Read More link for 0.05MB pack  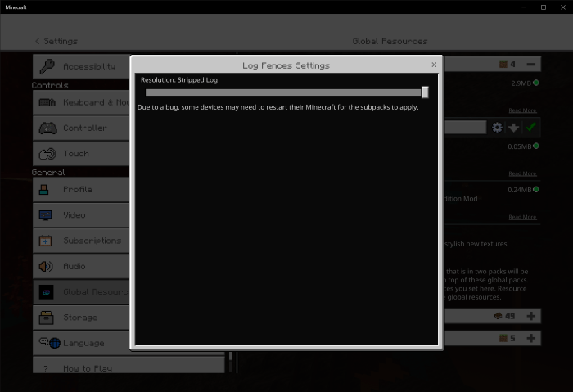[x=522, y=173]
